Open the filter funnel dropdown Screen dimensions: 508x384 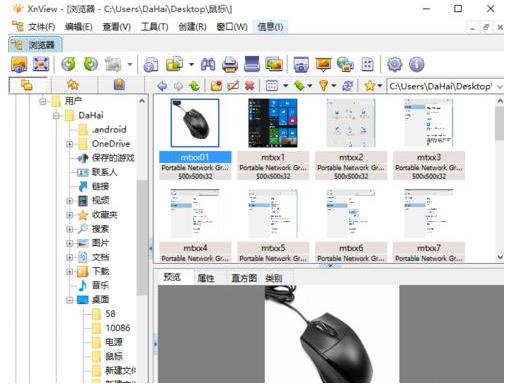334,86
